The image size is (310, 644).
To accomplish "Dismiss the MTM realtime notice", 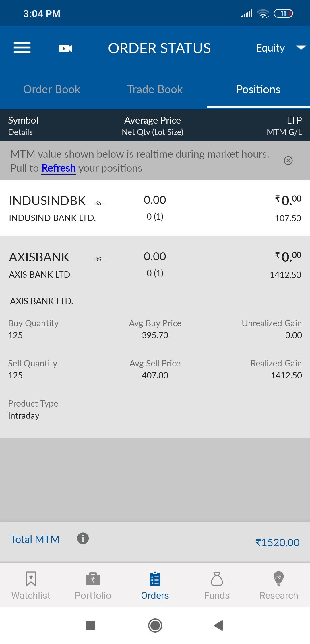I will tap(288, 161).
